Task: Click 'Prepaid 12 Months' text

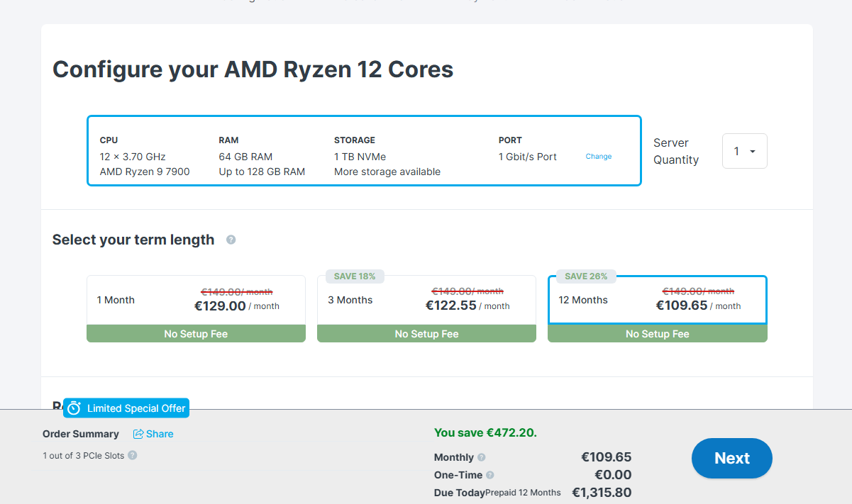Action: 523,493
